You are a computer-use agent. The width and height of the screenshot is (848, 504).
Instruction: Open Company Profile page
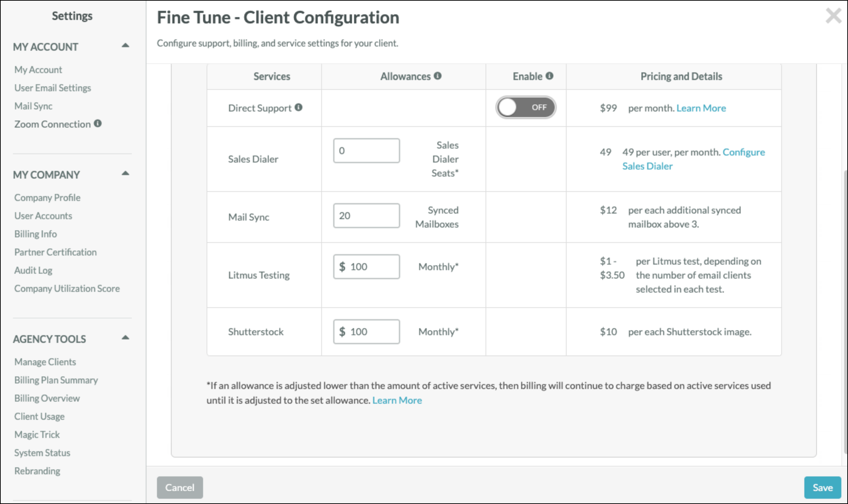point(48,197)
